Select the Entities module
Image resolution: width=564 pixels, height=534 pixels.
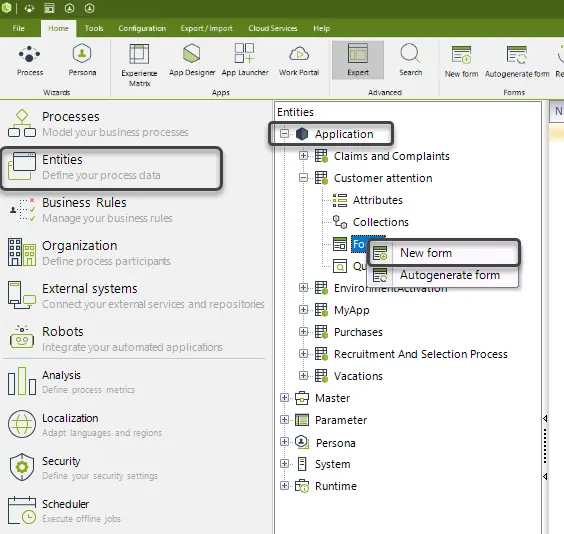(112, 168)
